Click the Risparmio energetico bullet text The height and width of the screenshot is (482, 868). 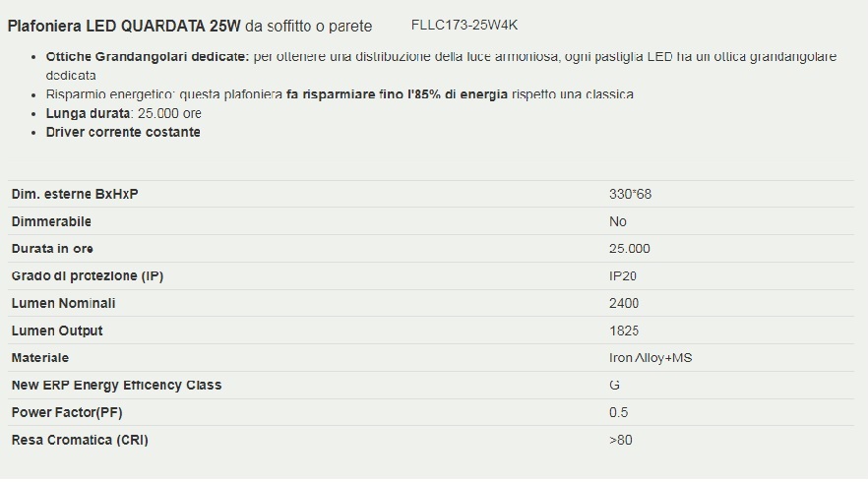coord(340,94)
